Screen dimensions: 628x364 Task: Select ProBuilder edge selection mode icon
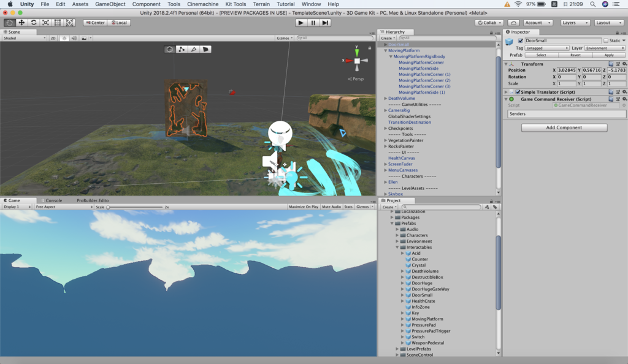(194, 49)
